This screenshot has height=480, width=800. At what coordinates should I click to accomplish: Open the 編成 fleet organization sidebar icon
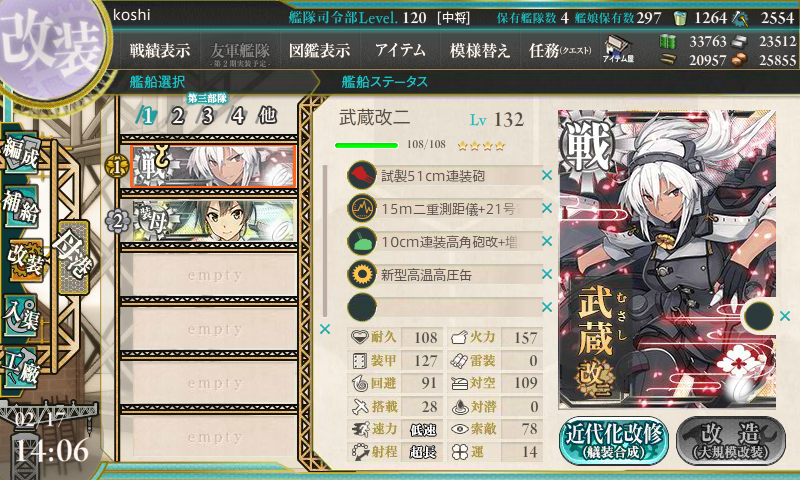pyautogui.click(x=20, y=154)
